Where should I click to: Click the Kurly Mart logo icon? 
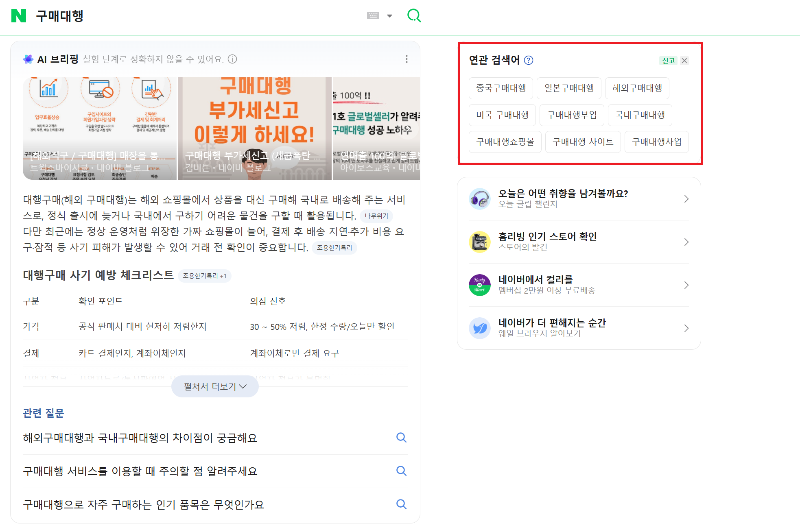(x=480, y=285)
